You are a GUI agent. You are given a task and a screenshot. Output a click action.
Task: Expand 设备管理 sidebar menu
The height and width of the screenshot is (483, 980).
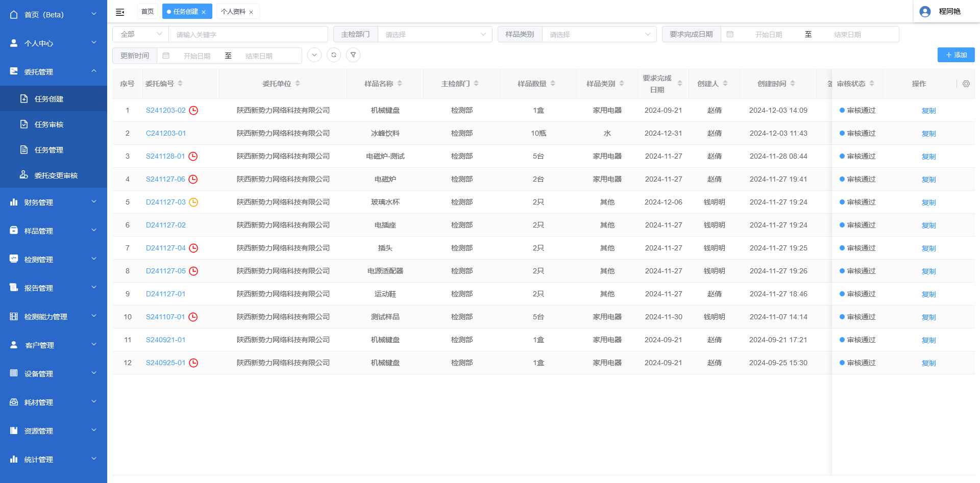(54, 373)
